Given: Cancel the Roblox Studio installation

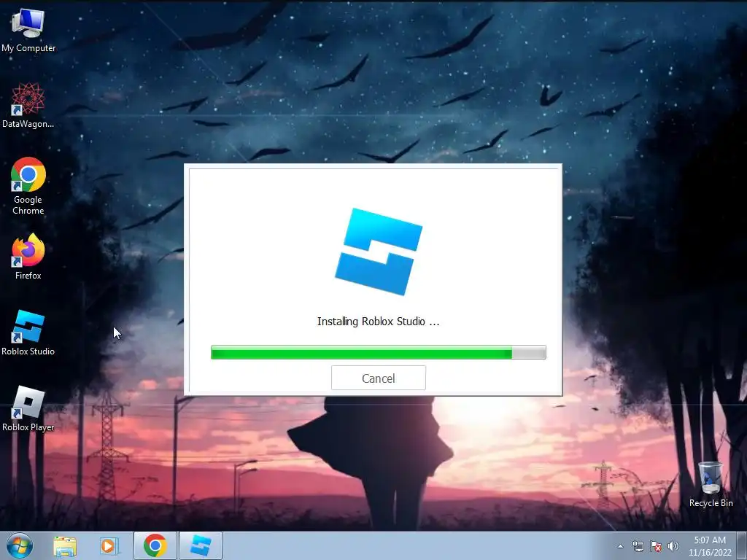Looking at the screenshot, I should [x=379, y=378].
